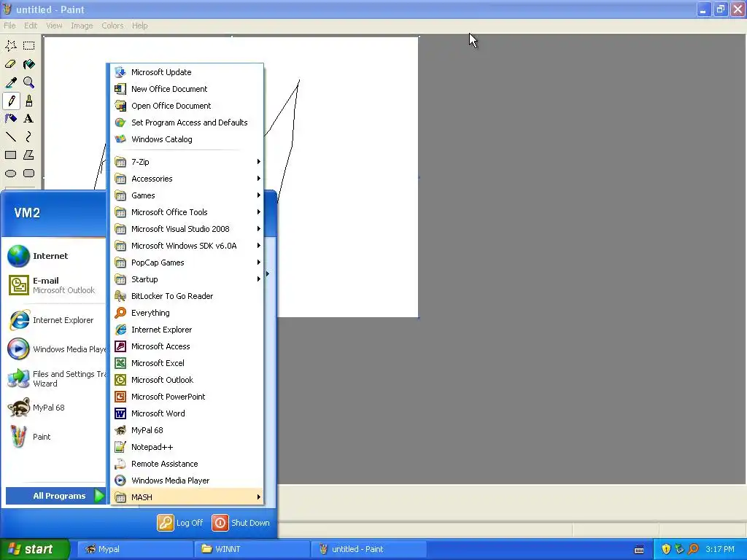Expand the MASH program folder
747x560 pixels.
(x=187, y=497)
